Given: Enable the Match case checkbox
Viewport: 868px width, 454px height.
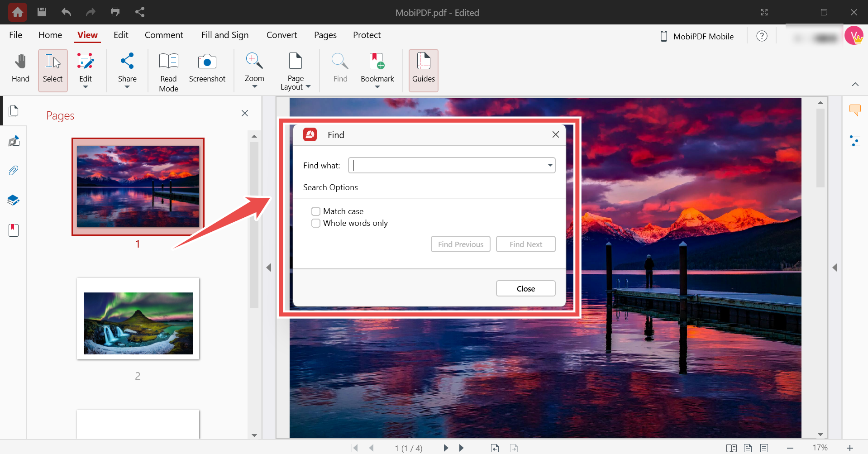Looking at the screenshot, I should (x=316, y=211).
